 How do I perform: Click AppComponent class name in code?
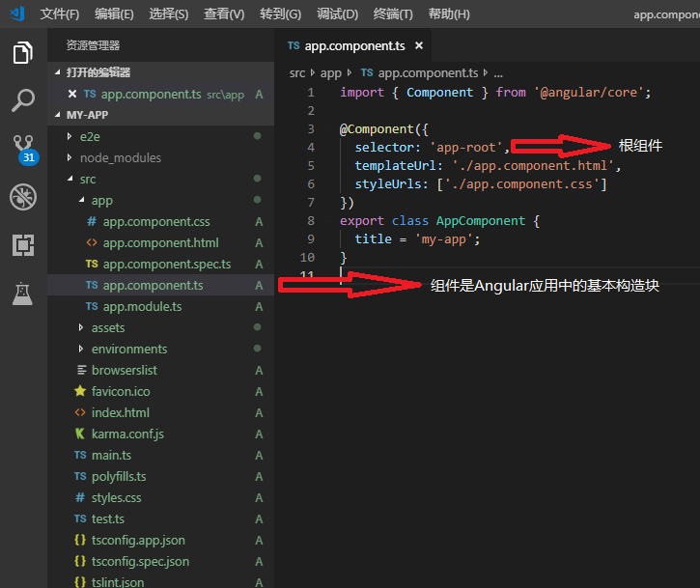(481, 220)
